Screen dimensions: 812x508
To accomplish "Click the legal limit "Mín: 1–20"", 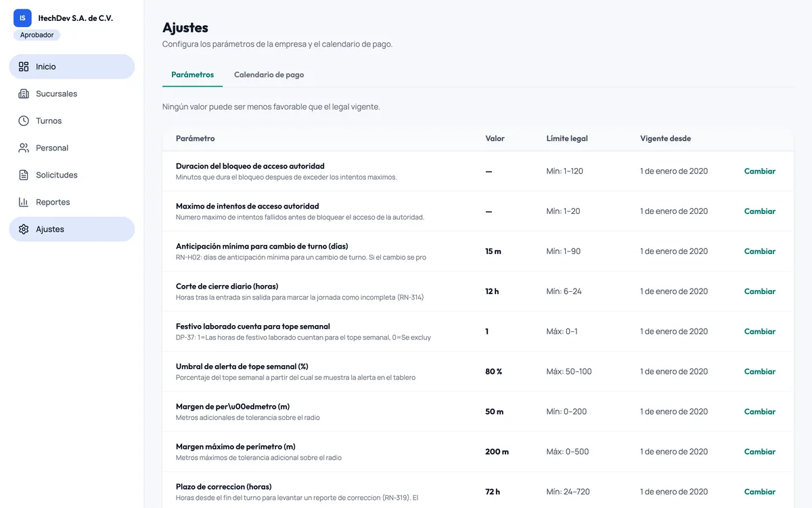I will coord(563,211).
